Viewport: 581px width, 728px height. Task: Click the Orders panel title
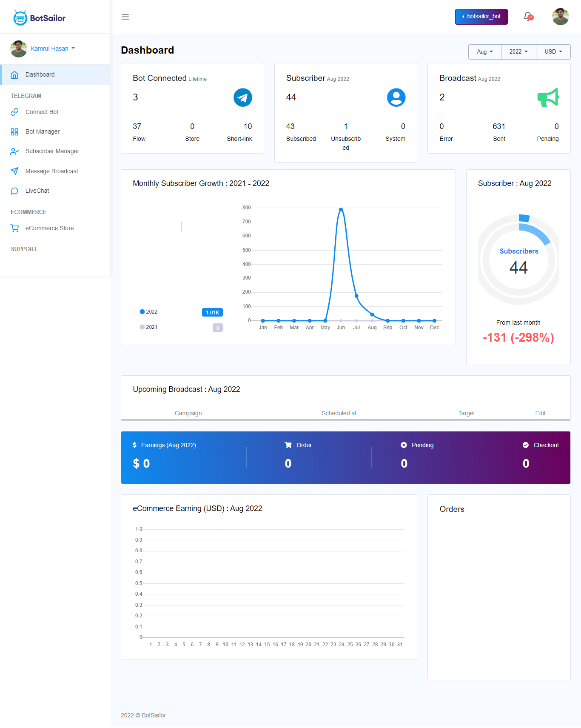click(x=452, y=509)
